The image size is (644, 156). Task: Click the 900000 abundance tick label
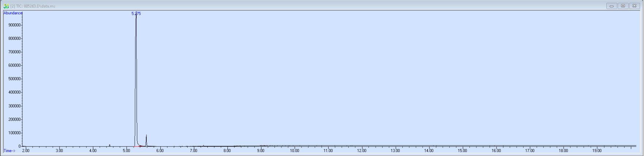14,25
